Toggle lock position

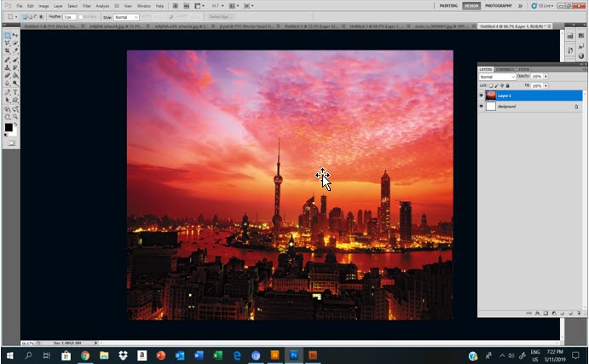coord(502,85)
